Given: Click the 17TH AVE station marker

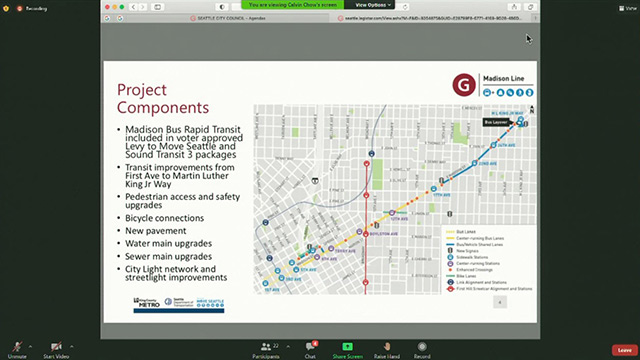Looking at the screenshot, I should tap(434, 189).
